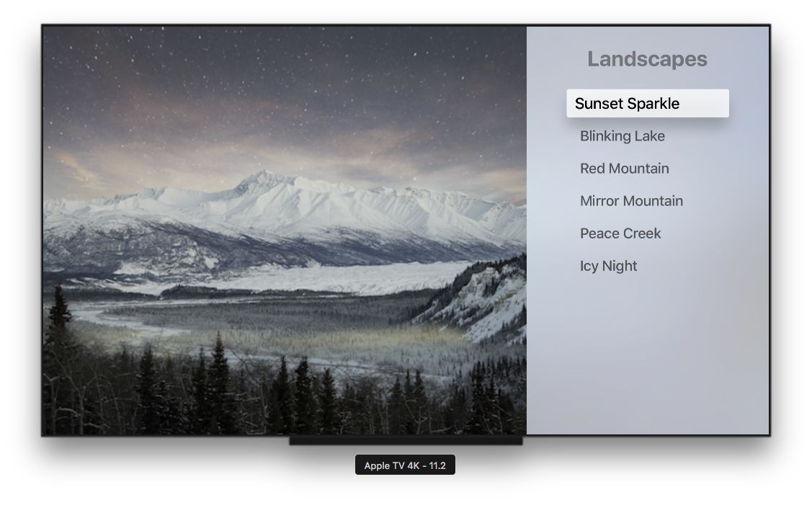Select the highlighted Sunset Sparkle item

647,103
